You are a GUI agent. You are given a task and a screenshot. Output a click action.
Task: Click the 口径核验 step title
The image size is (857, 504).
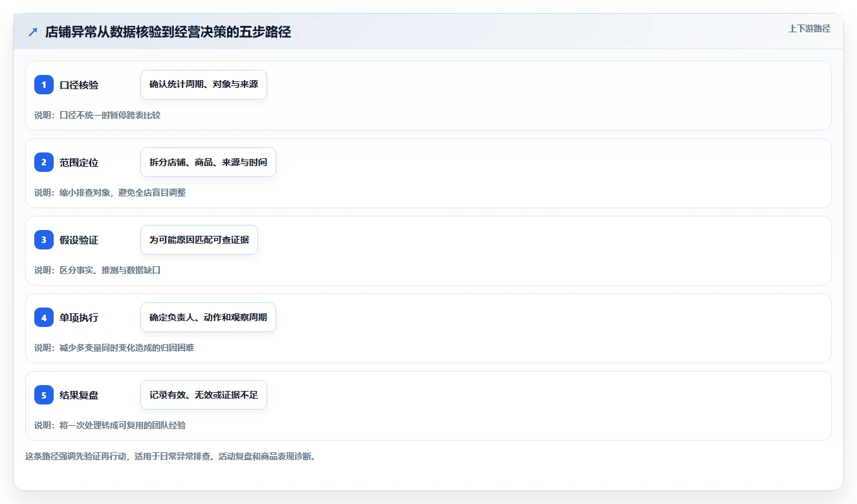click(x=79, y=85)
